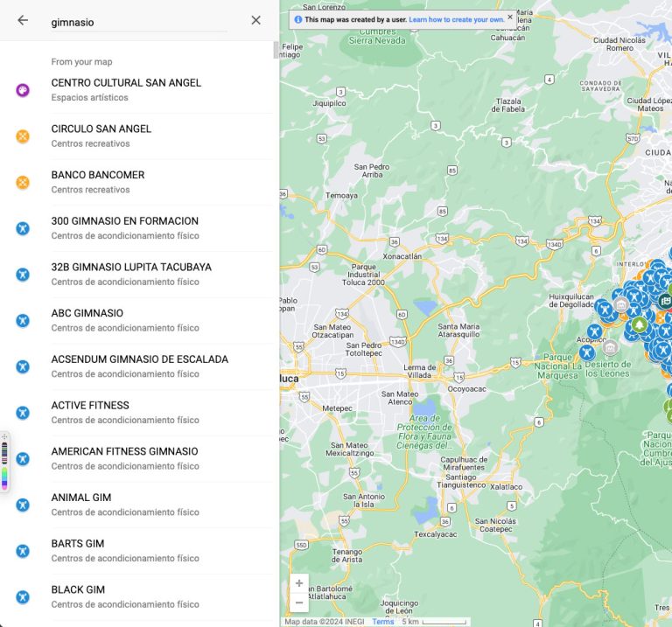Click the blue gym marker above Desierto de los Leones
672x627 pixels.
[x=587, y=352]
